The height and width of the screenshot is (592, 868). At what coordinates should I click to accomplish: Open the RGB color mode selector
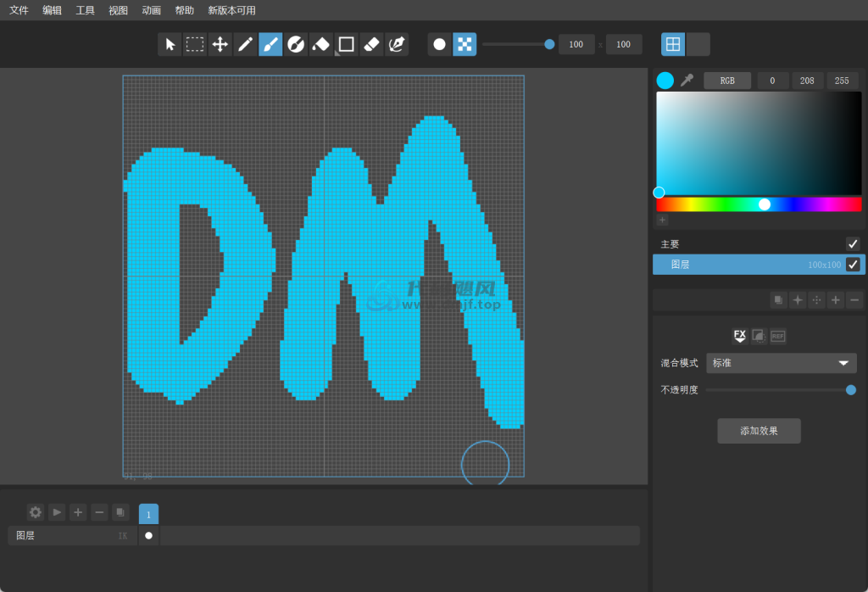pos(727,81)
